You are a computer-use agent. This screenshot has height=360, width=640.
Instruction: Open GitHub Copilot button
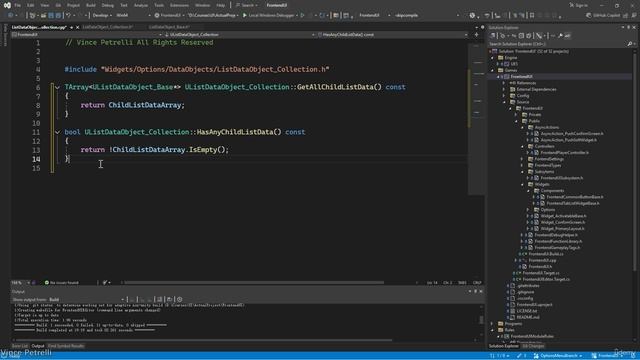(x=603, y=15)
